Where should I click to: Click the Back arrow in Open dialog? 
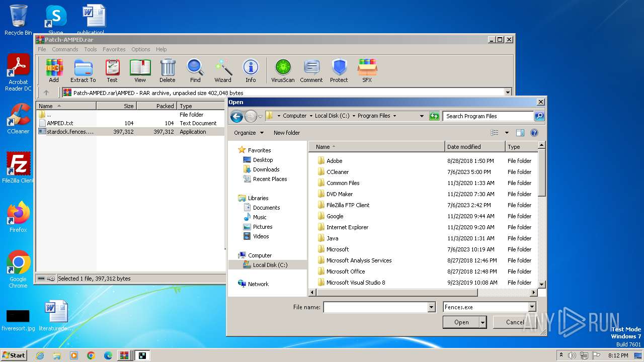pyautogui.click(x=236, y=116)
